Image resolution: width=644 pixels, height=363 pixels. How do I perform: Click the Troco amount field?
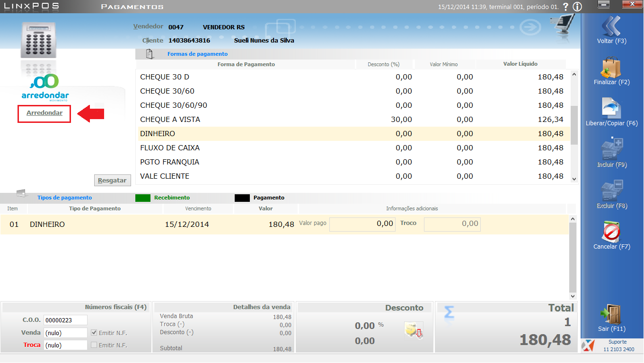[452, 224]
